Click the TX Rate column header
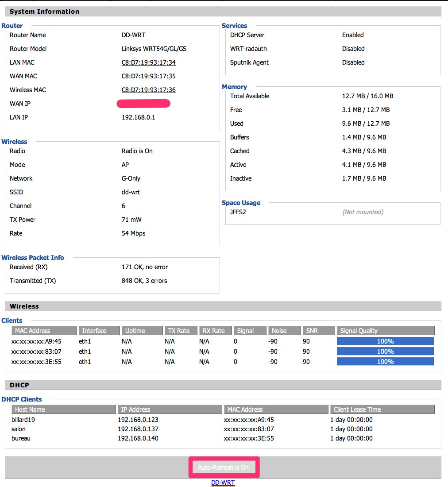The image size is (448, 487). [x=181, y=330]
